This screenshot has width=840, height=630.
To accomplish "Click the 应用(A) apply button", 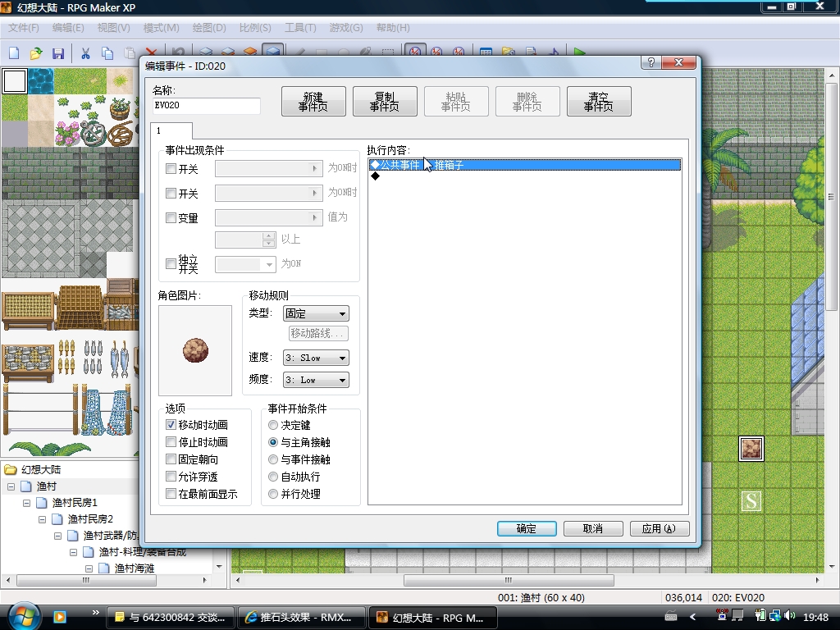I will point(660,529).
